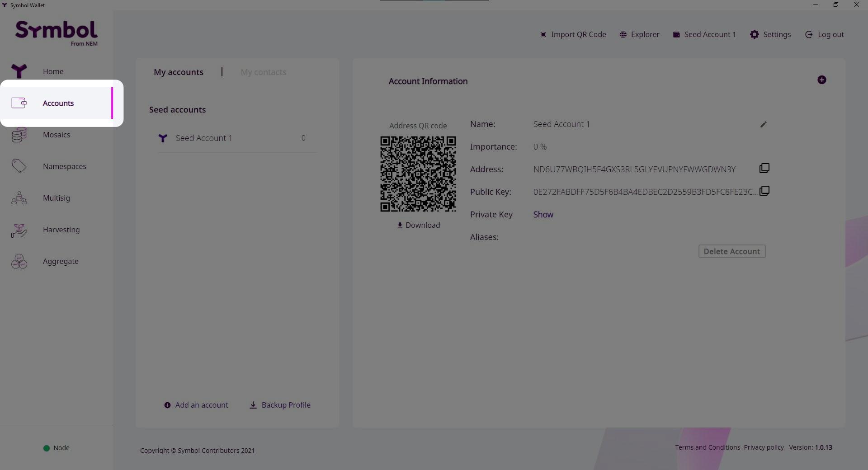
Task: Copy the account address
Action: point(764,169)
